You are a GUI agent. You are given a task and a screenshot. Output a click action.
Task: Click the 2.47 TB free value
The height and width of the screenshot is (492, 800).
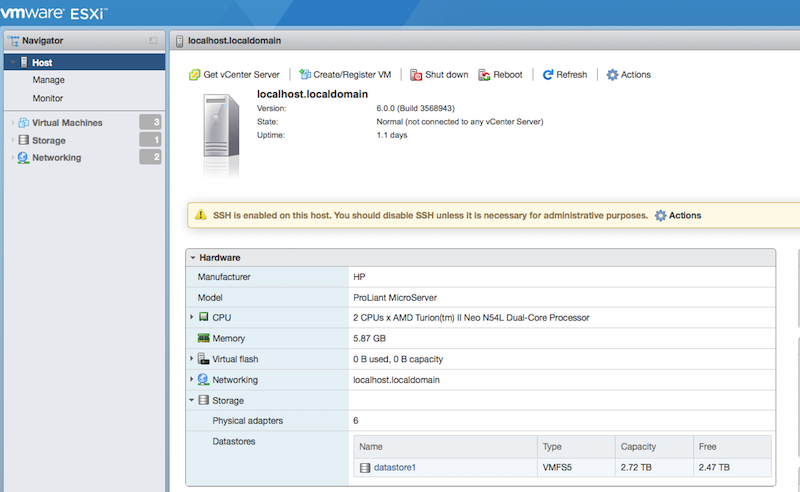click(x=714, y=468)
